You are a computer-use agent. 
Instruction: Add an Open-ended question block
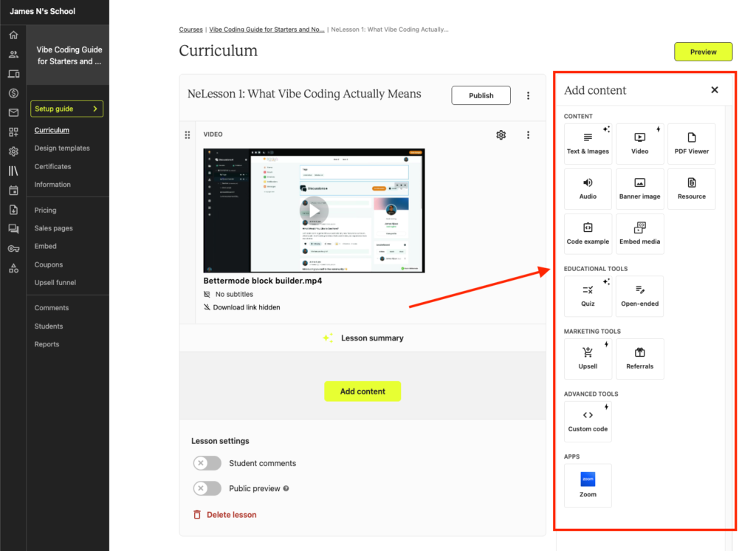coord(639,295)
